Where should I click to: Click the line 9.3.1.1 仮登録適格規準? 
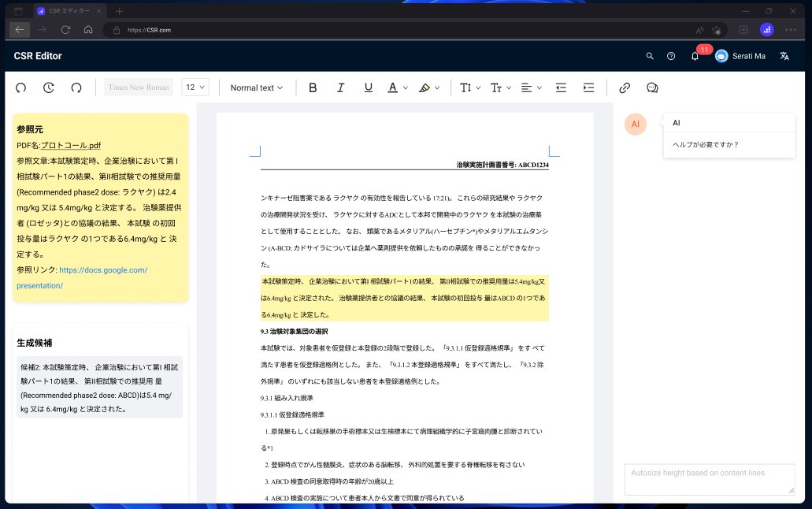click(293, 414)
